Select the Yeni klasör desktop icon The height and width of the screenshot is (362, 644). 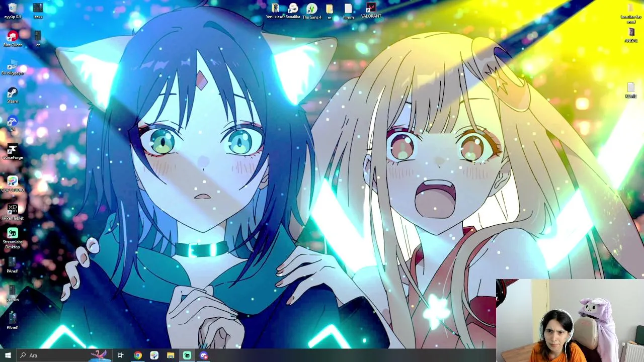275,11
